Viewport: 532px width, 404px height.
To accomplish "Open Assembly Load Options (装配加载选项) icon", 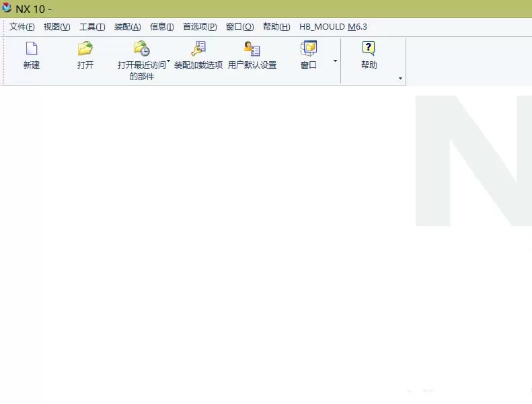I will (198, 48).
